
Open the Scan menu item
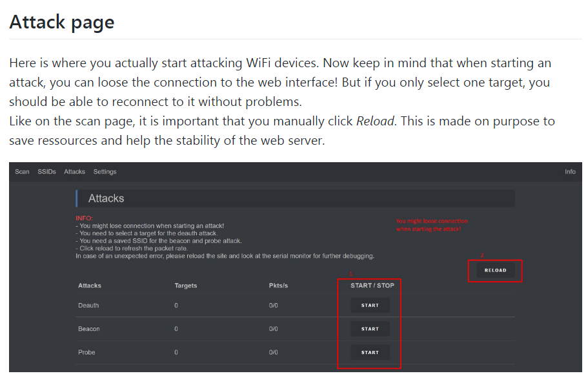(22, 171)
